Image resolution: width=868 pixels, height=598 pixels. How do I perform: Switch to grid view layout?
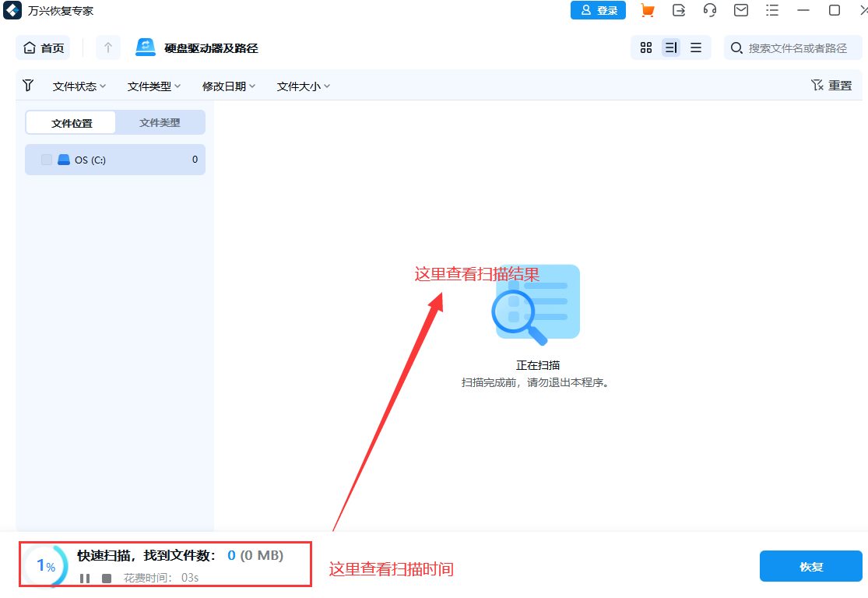coord(646,47)
